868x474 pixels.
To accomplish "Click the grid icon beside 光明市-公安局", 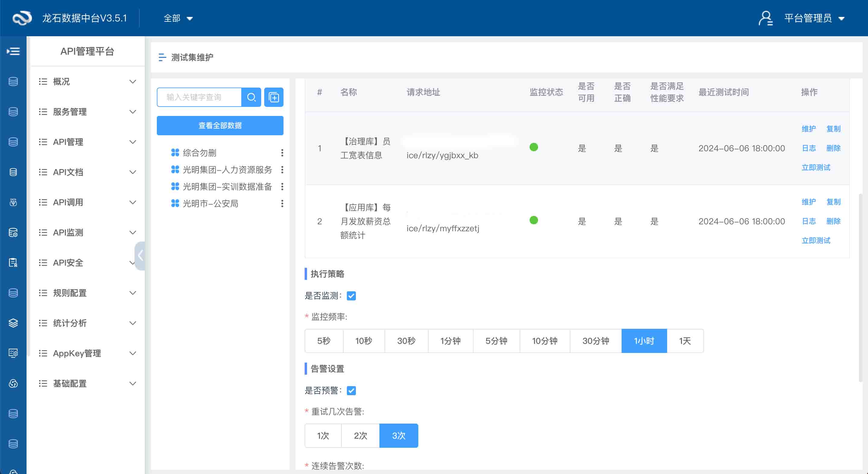I will [x=175, y=203].
